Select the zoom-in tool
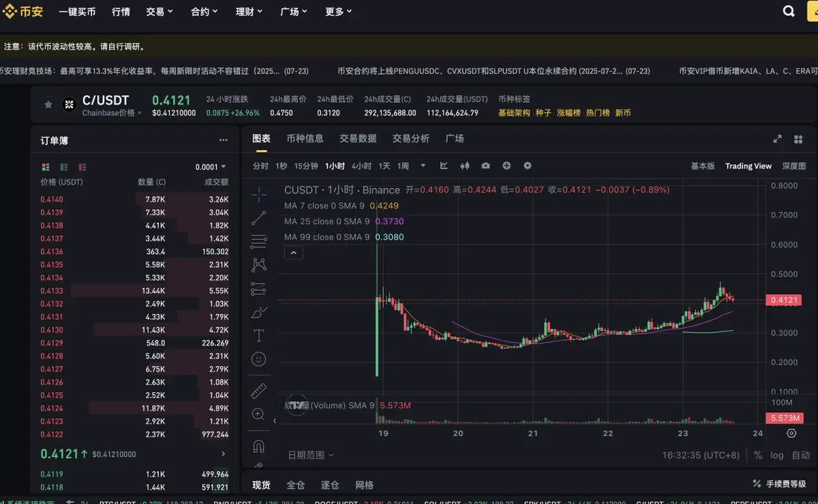The image size is (818, 504). [x=259, y=414]
